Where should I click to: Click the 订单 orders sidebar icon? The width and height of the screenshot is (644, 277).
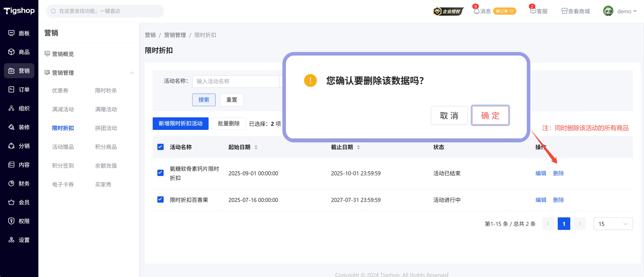coord(11,89)
